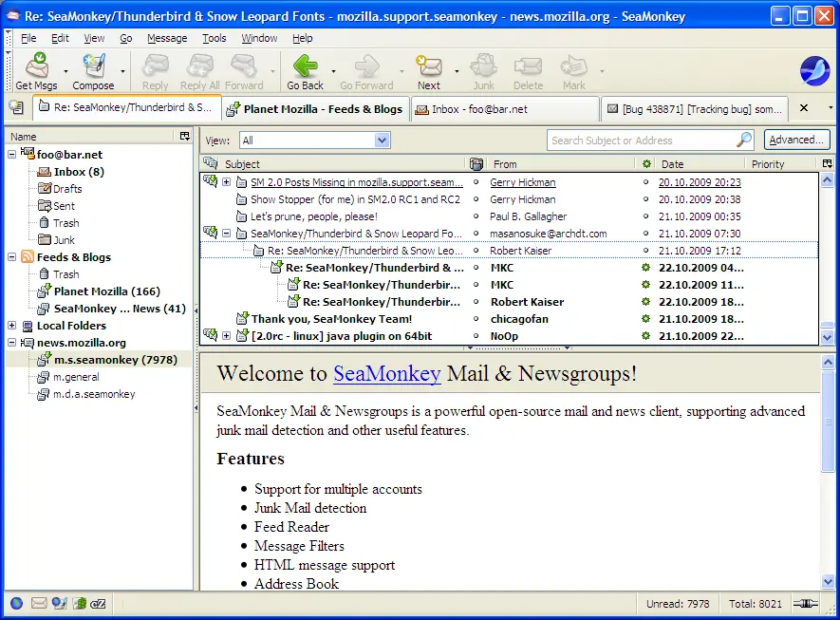The image size is (840, 620).
Task: Toggle read status of chicagofan message
Action: pyautogui.click(x=646, y=319)
